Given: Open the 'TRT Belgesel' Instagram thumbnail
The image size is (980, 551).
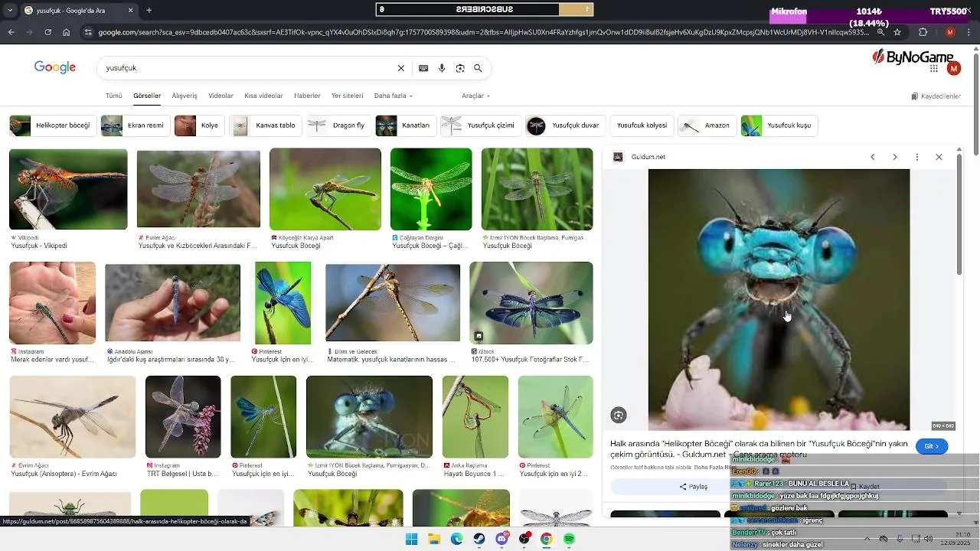Looking at the screenshot, I should pos(183,416).
